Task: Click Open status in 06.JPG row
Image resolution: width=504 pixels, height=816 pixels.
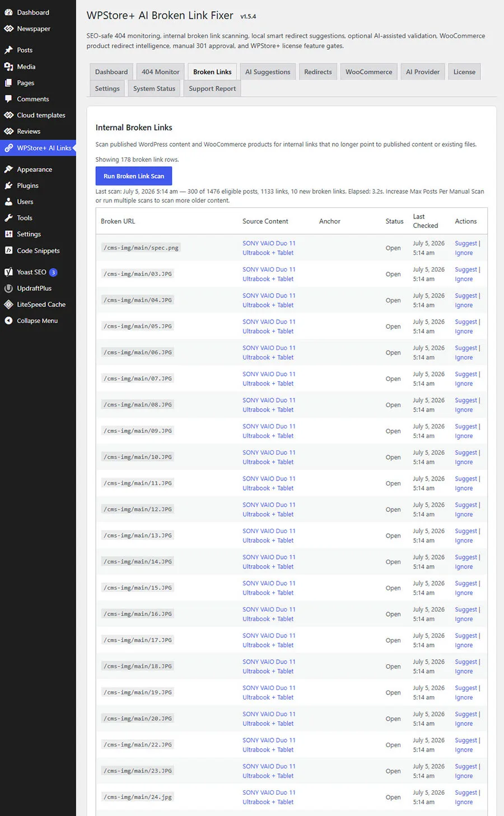Action: coord(393,352)
